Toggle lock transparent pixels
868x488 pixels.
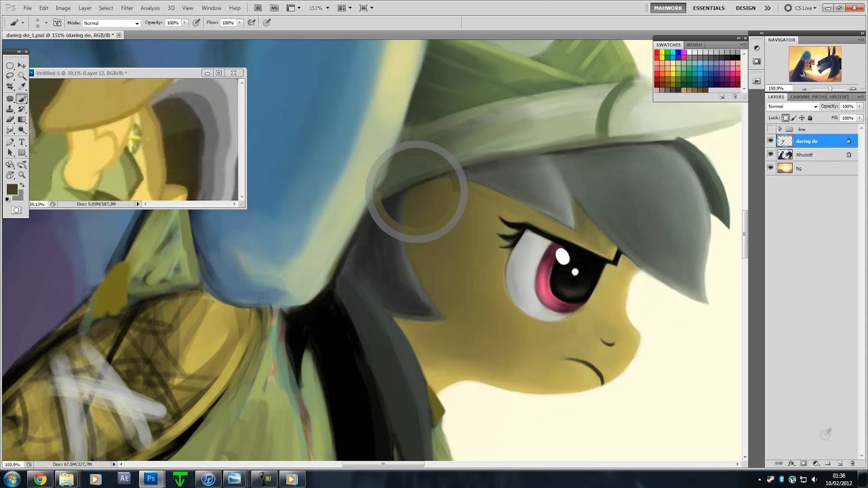786,118
